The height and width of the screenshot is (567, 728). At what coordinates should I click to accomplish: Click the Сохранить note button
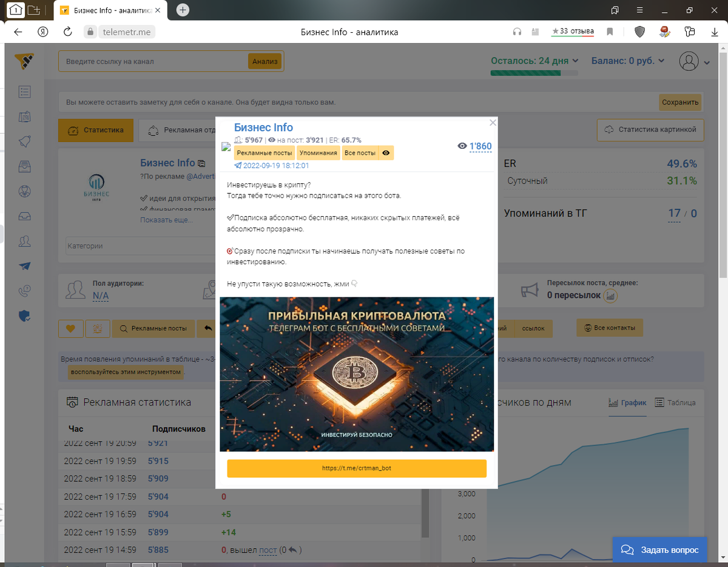(x=680, y=102)
